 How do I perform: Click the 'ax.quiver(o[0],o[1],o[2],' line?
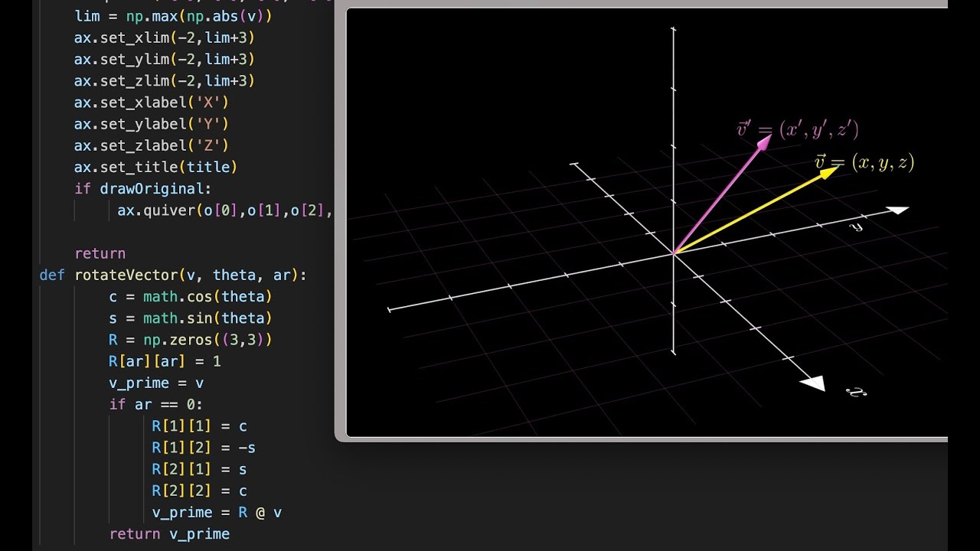(x=225, y=210)
